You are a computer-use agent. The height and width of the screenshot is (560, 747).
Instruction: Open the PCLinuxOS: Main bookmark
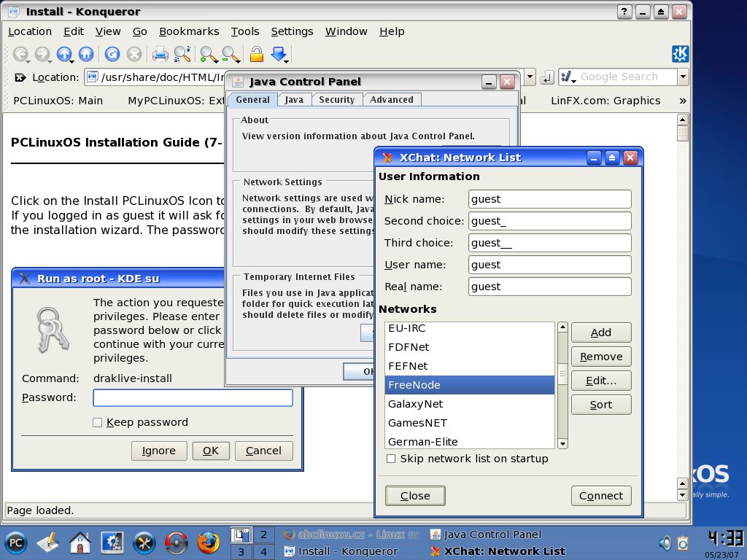[58, 101]
